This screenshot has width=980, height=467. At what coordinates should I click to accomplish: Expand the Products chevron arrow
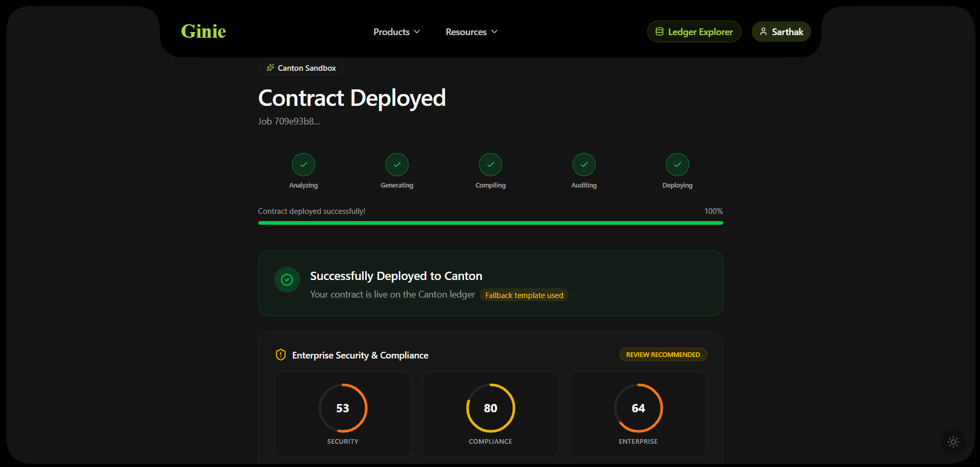417,32
